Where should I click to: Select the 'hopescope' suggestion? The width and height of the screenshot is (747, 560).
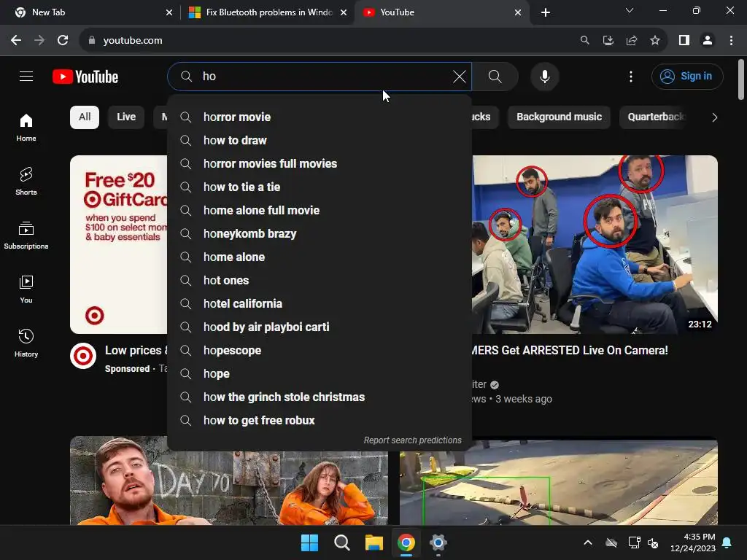320,351
